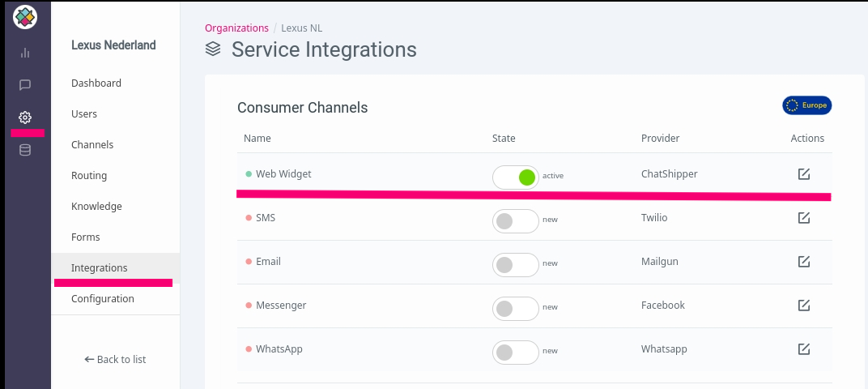This screenshot has width=868, height=389.
Task: Click the ChatShipper logo at top left
Action: click(25, 17)
